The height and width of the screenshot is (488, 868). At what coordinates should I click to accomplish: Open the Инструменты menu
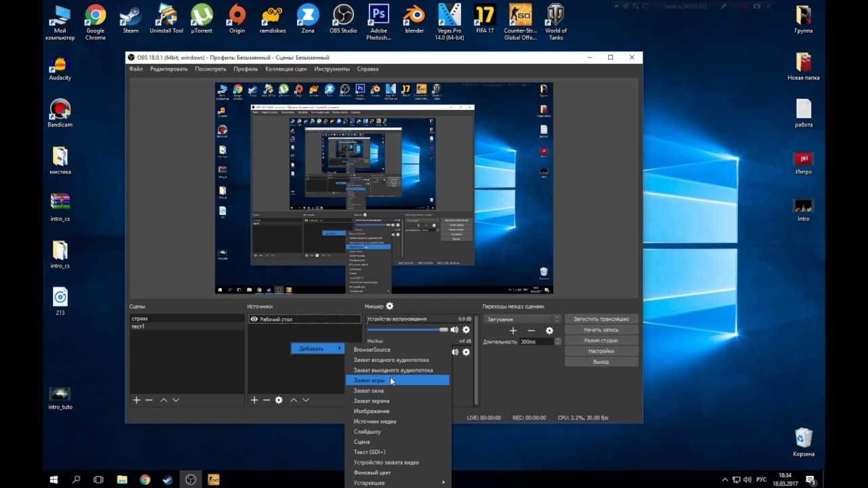(332, 69)
